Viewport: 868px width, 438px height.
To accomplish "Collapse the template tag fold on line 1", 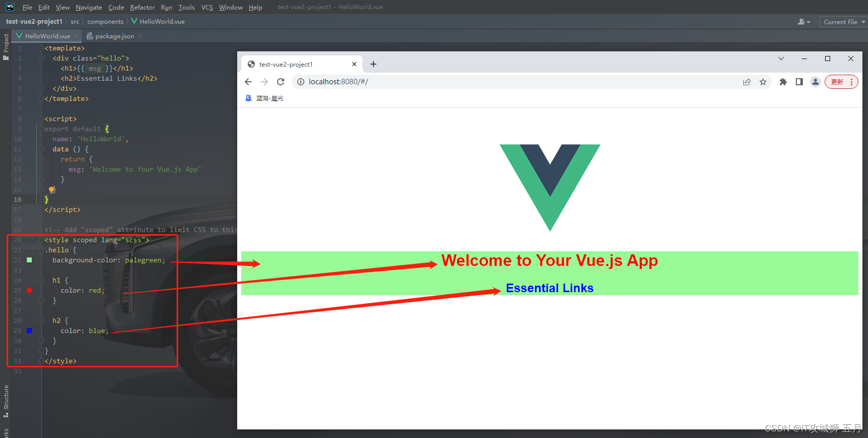I will (x=41, y=48).
